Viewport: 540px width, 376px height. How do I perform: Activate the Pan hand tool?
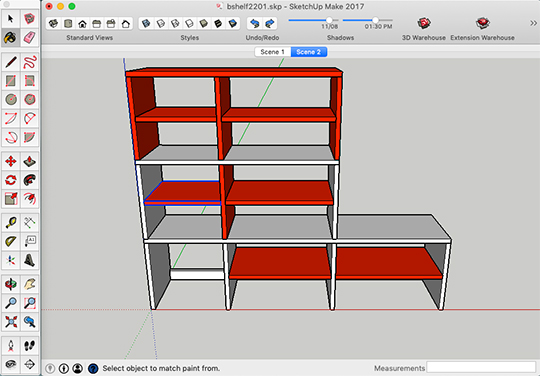[30, 284]
